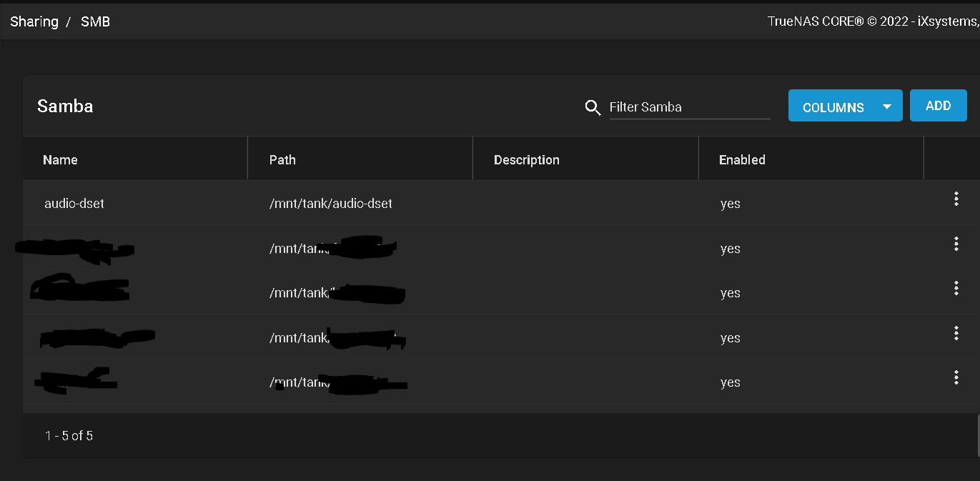Viewport: 980px width, 481px height.
Task: Click the audio-dset Enabled yes value
Action: tap(731, 204)
